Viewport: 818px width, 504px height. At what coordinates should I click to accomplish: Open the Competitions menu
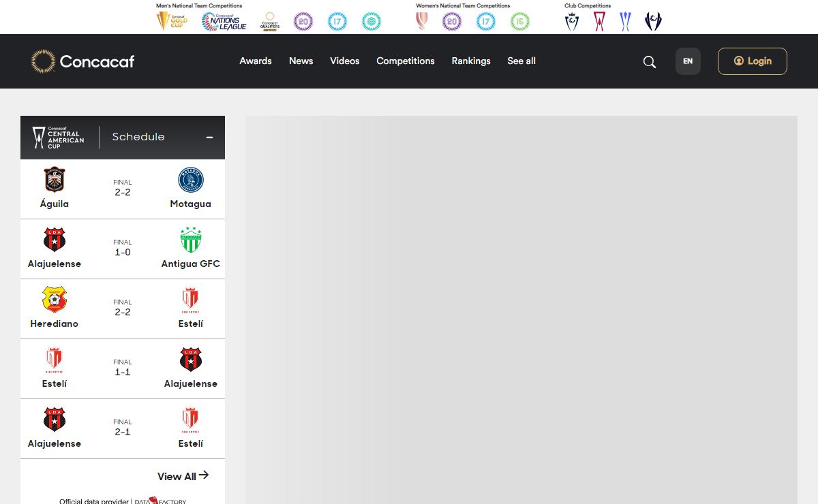[405, 61]
